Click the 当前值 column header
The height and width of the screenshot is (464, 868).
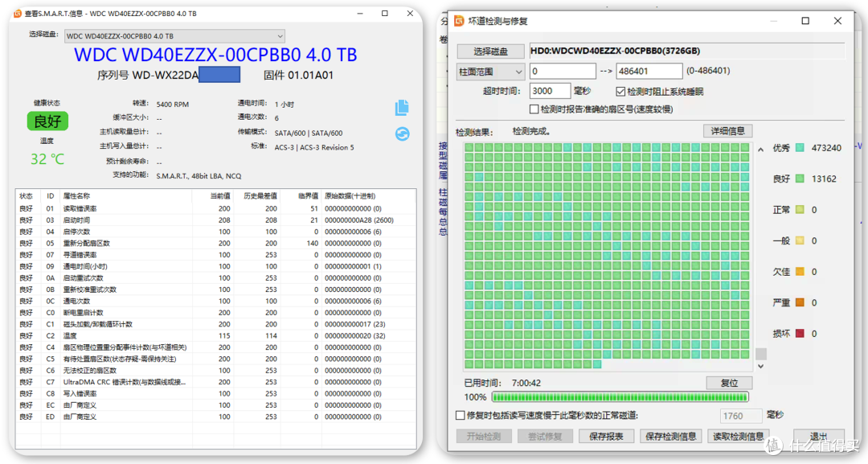pyautogui.click(x=213, y=196)
